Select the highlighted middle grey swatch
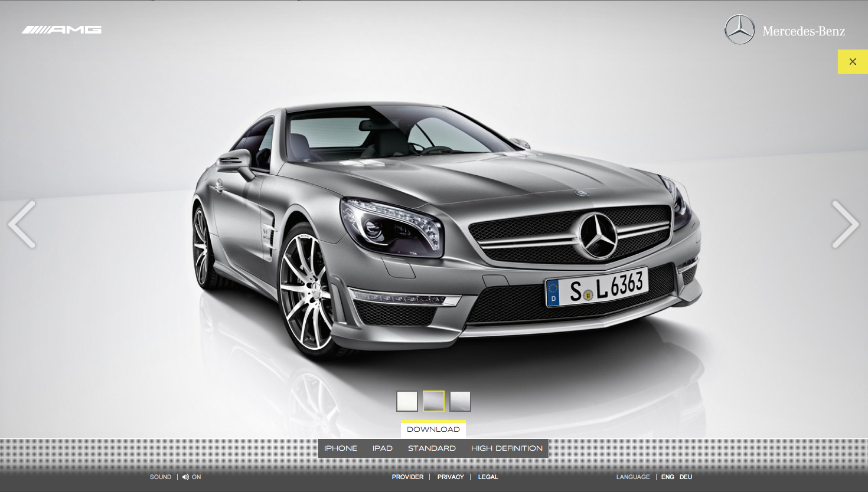Viewport: 868px width, 492px height. point(433,401)
